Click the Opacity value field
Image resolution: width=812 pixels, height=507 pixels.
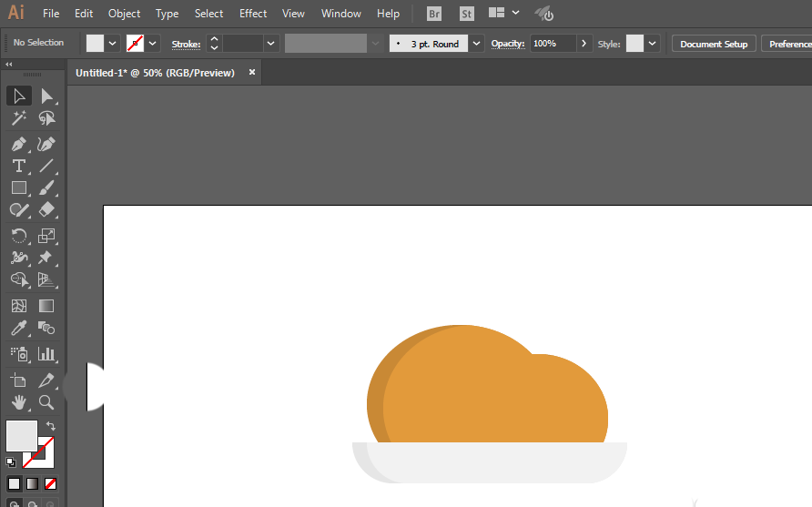[x=552, y=44]
